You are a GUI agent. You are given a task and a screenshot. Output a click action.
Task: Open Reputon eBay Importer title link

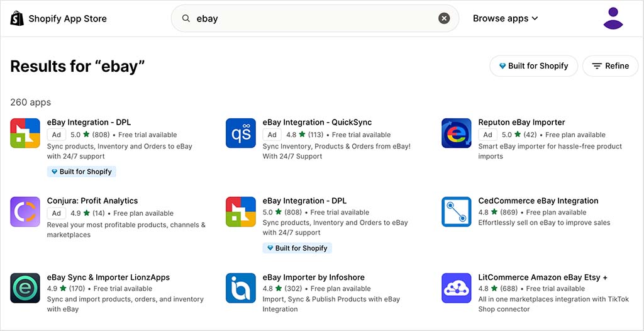click(x=521, y=123)
